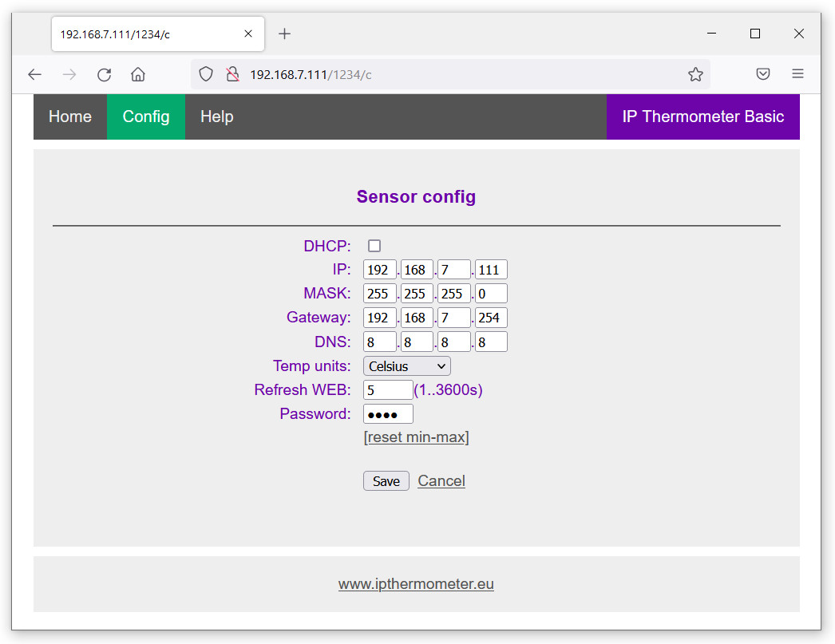Viewport: 835px width, 644px height.
Task: Click MASK first octet field
Action: [380, 294]
